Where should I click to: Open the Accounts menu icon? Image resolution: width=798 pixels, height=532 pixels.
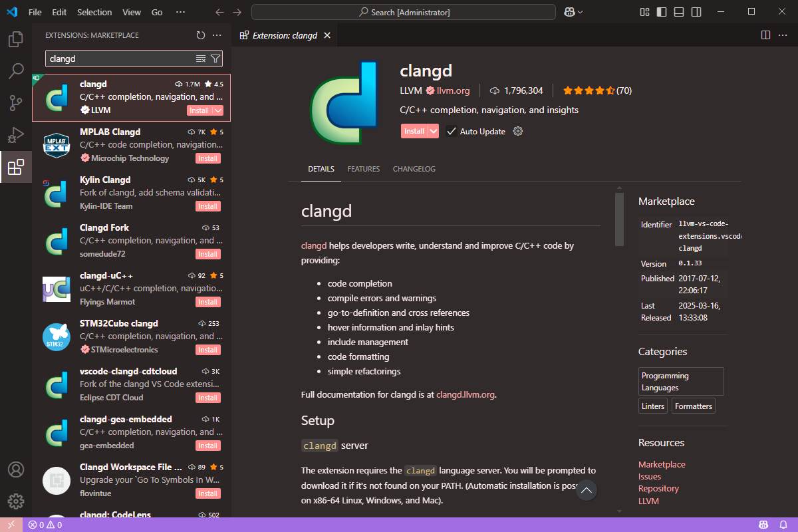(15, 469)
